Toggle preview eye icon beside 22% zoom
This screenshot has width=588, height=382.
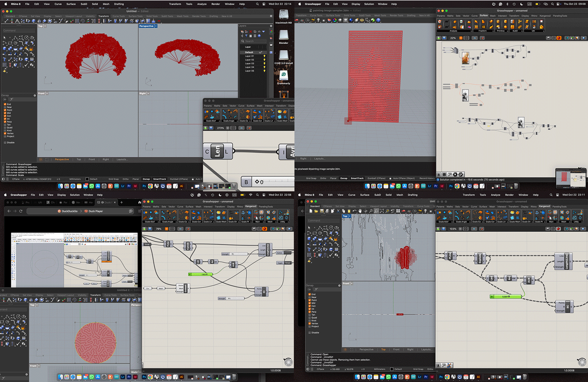475,38
